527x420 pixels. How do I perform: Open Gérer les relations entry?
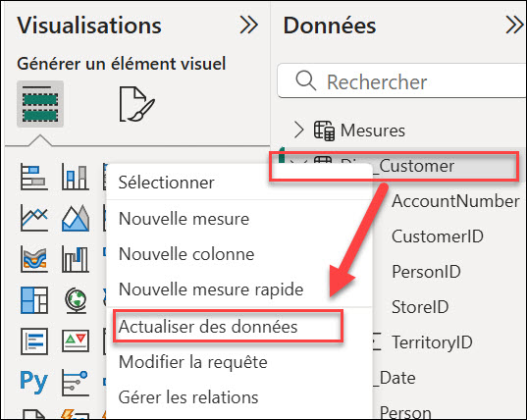(188, 397)
